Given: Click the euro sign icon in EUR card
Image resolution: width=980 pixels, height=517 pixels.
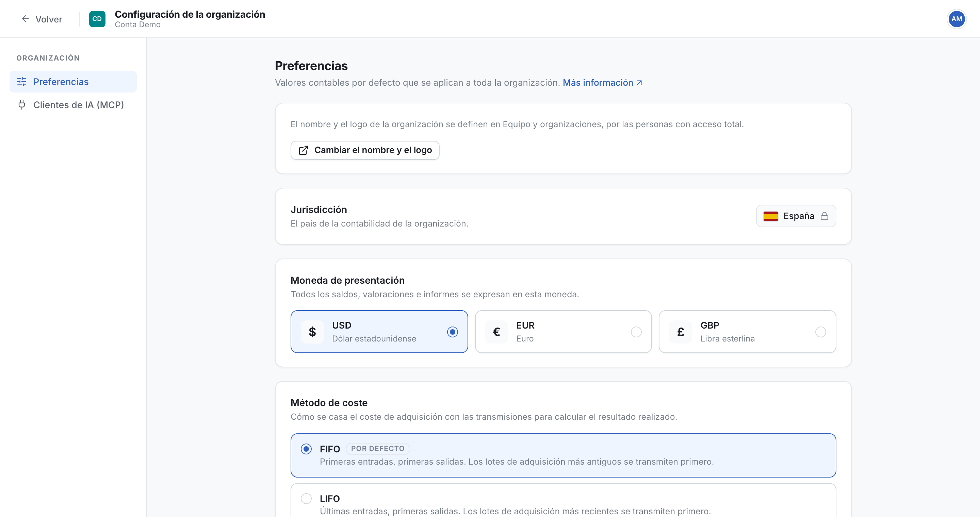Looking at the screenshot, I should click(x=496, y=332).
